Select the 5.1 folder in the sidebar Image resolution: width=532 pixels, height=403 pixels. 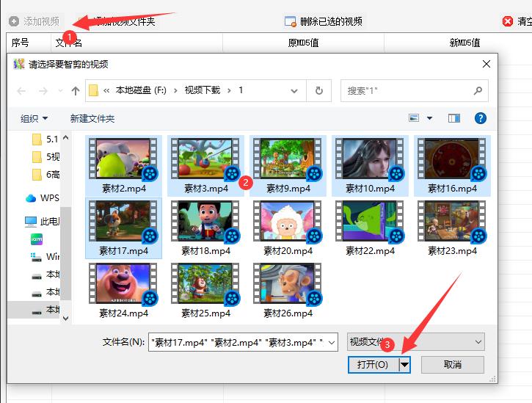click(45, 139)
